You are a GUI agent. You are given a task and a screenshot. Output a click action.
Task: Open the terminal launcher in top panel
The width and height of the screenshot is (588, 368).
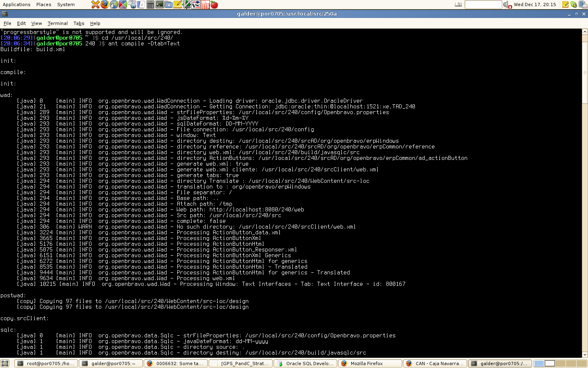(159, 4)
